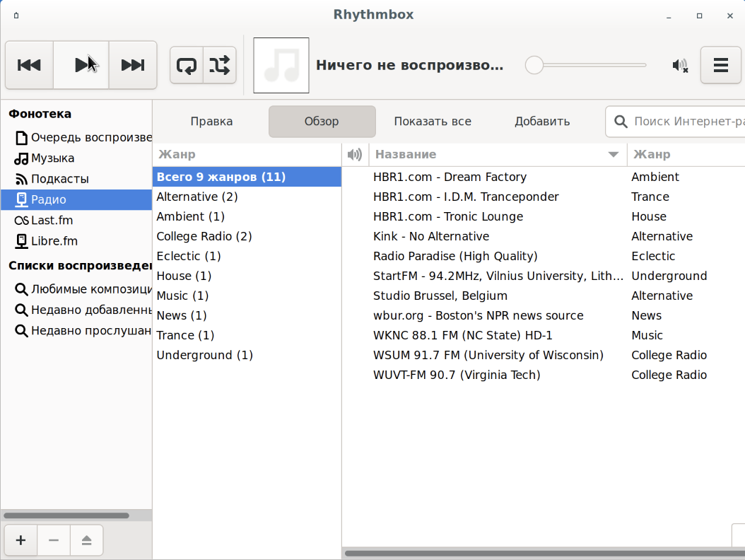Click Показать все to show all stations
This screenshot has width=745, height=560.
(x=432, y=121)
